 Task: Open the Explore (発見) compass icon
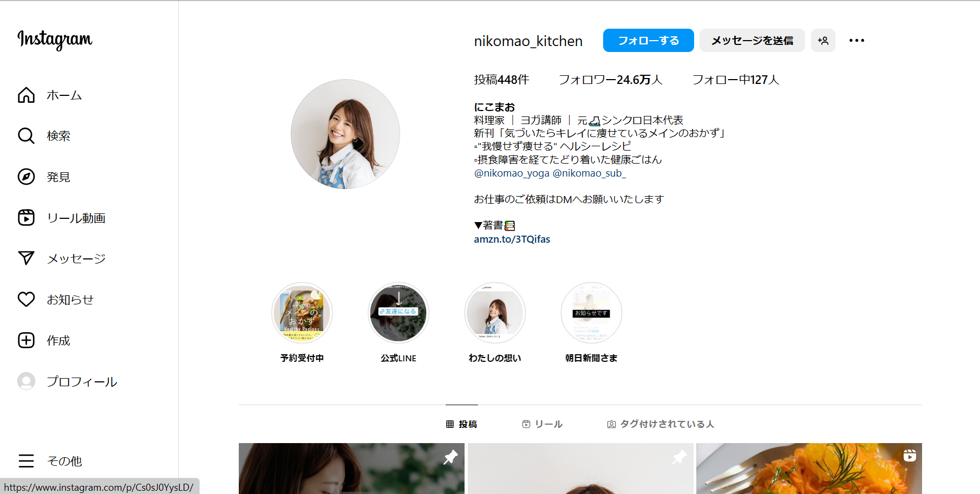click(26, 177)
